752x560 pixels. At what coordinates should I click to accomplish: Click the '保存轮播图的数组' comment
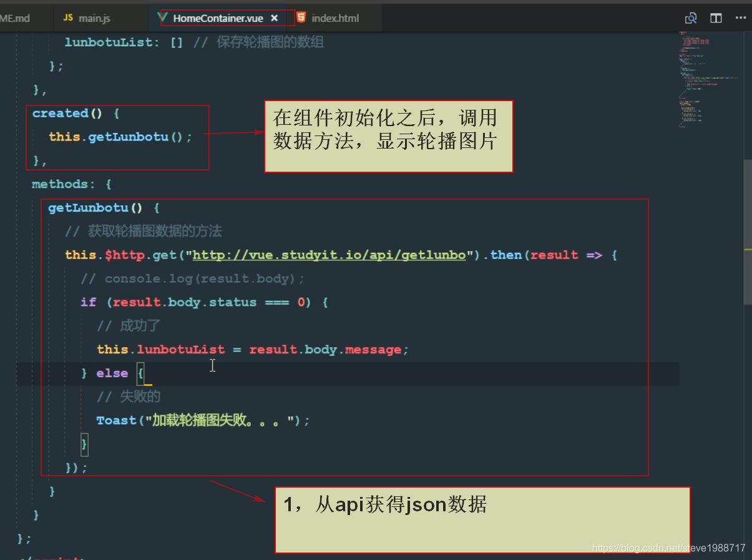[258, 42]
